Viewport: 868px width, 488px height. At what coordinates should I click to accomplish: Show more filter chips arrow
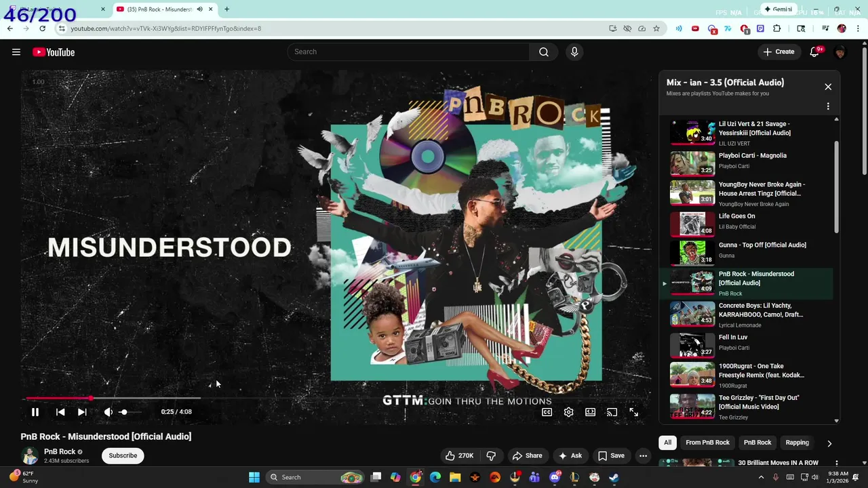pos(829,443)
